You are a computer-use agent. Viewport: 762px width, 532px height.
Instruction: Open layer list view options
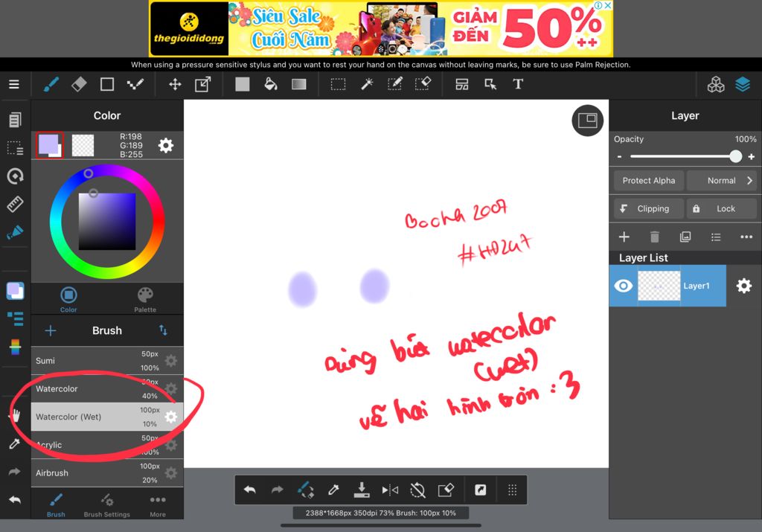716,237
